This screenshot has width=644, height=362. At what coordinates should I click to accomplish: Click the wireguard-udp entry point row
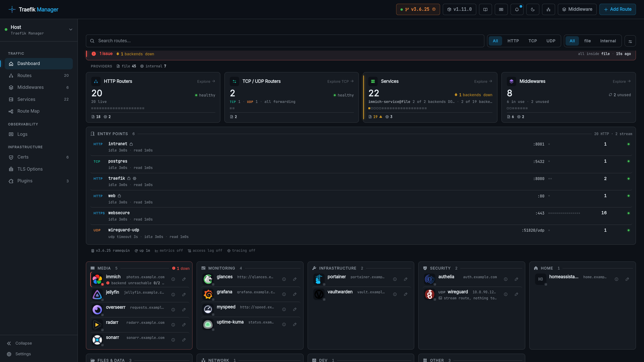click(361, 233)
